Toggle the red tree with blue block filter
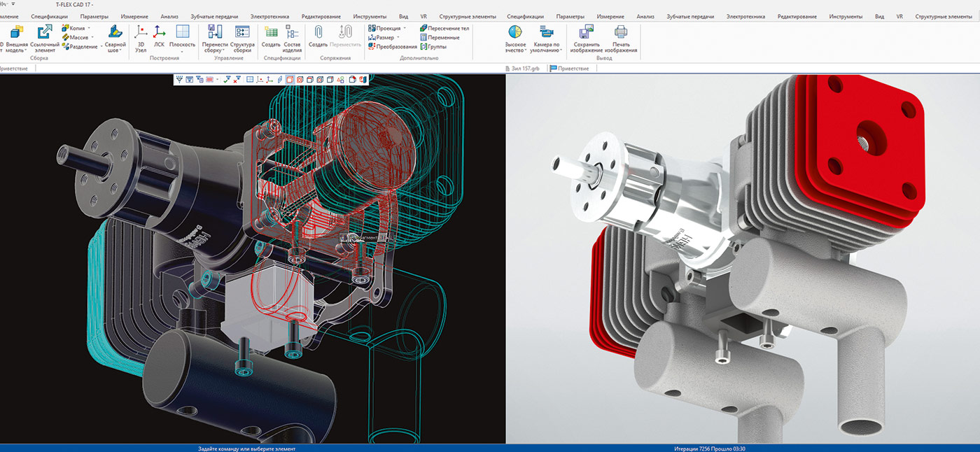980x452 pixels. pos(363,80)
